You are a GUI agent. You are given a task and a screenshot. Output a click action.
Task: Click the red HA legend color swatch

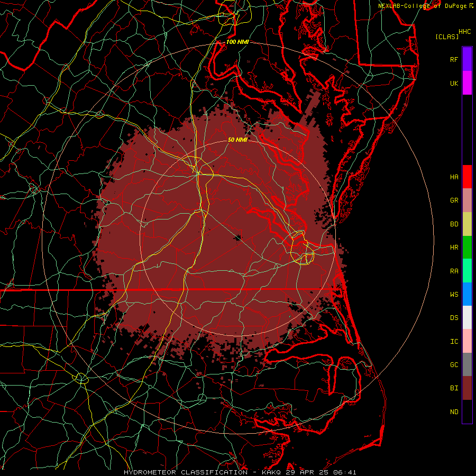467,177
